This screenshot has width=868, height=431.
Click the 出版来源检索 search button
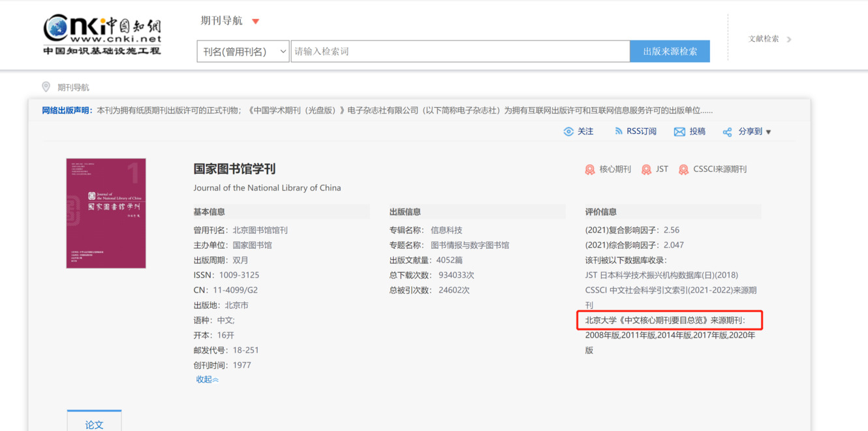(670, 52)
